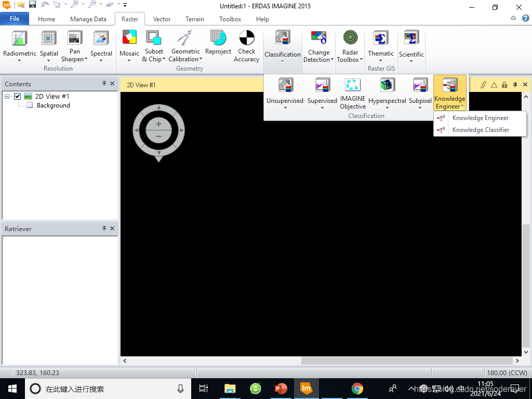Toggle the 2D View #1 checkbox

pos(17,96)
